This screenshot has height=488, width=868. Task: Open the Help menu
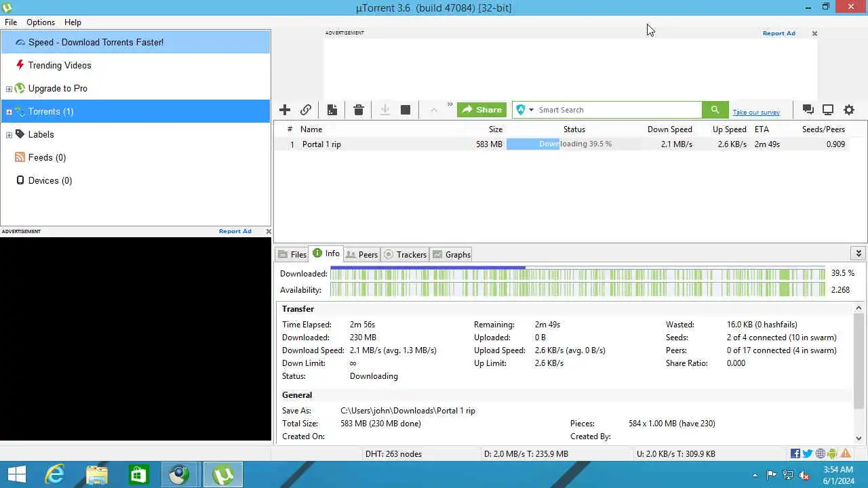(73, 22)
